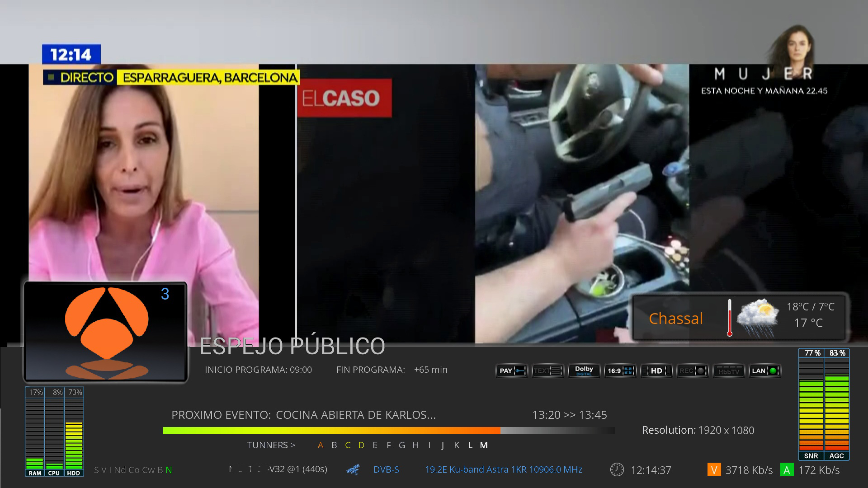Click the clock icon beside 12:14:37

pyautogui.click(x=617, y=470)
